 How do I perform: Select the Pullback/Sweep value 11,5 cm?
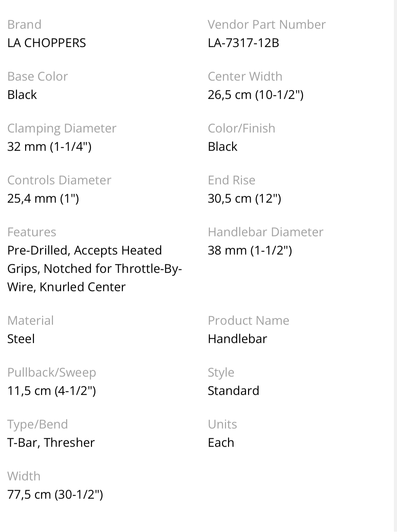tap(52, 391)
